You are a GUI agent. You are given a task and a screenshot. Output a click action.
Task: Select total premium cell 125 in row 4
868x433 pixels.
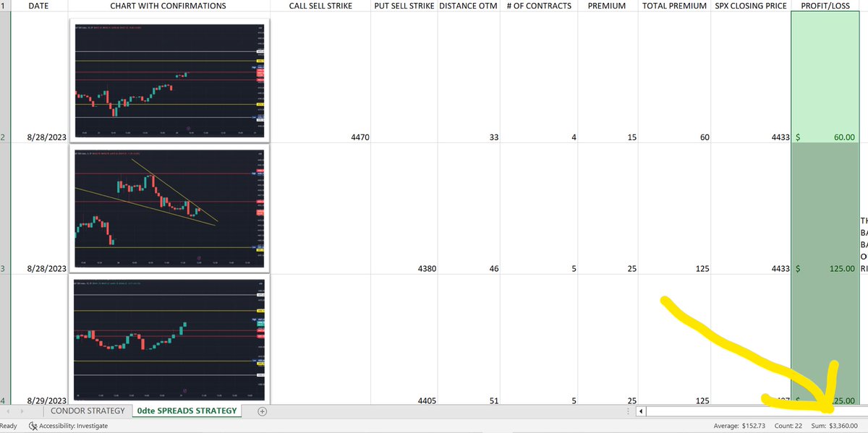click(x=675, y=339)
